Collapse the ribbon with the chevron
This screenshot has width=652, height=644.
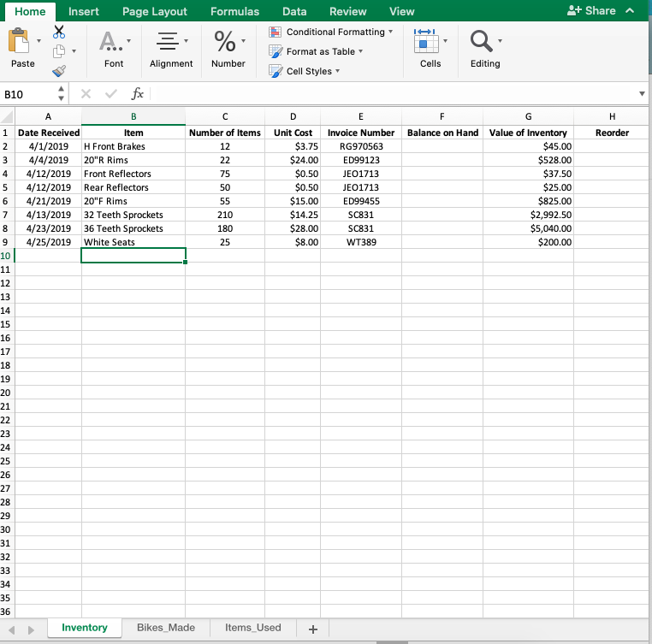coord(631,11)
